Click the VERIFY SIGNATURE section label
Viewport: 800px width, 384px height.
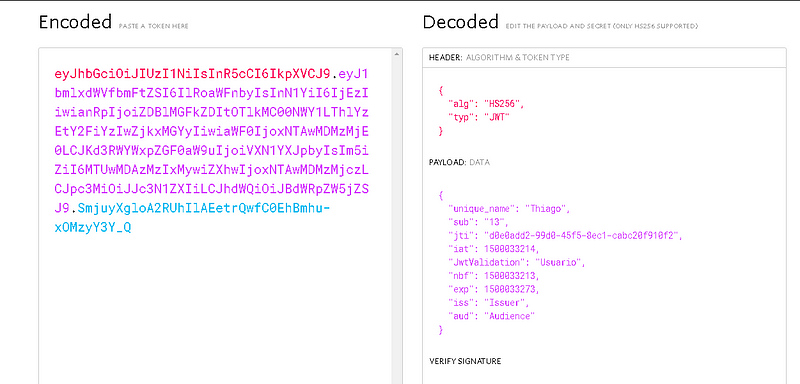point(465,361)
